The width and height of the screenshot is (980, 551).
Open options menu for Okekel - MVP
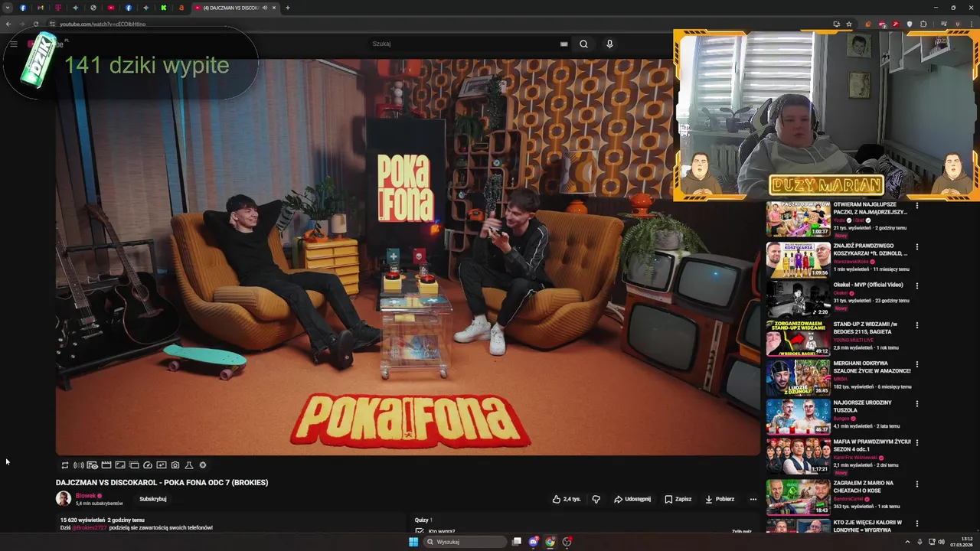917,285
